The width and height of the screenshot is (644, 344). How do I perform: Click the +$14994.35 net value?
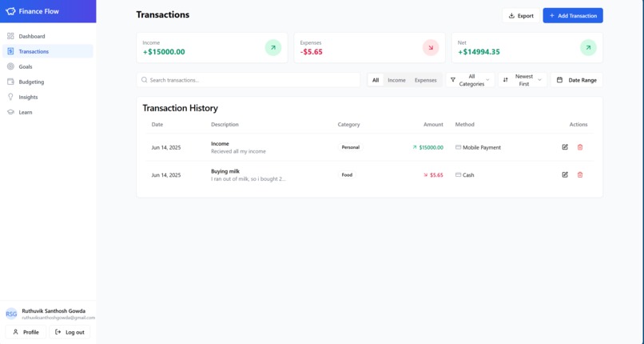click(479, 52)
